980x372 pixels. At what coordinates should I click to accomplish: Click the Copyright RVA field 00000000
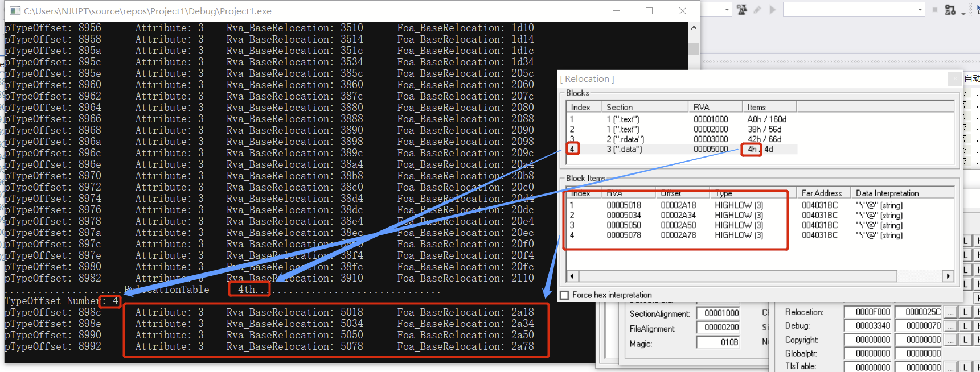tap(868, 340)
